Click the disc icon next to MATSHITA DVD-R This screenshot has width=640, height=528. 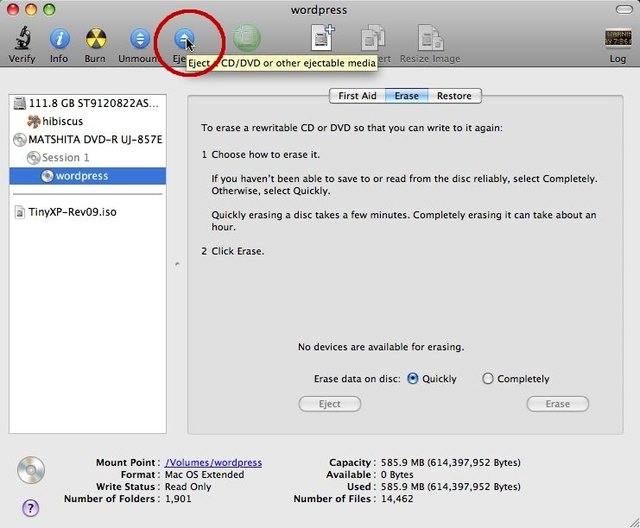pos(20,140)
